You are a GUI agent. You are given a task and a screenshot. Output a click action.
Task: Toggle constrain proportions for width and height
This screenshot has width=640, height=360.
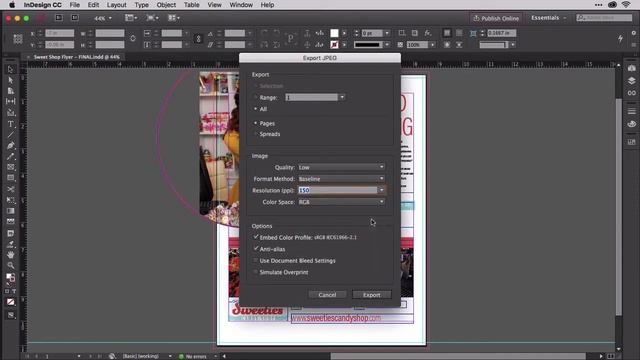coord(133,39)
